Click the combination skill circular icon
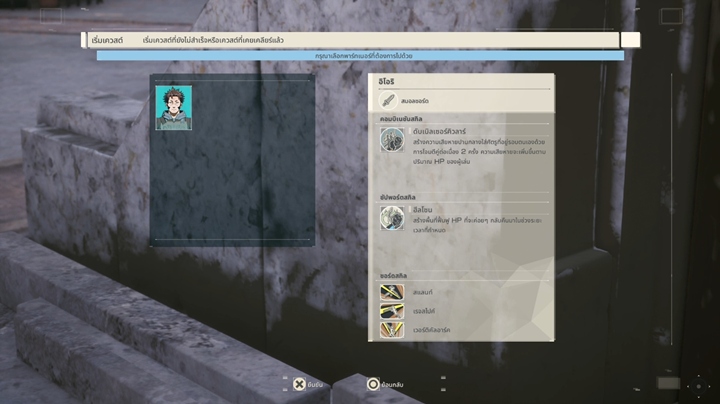The height and width of the screenshot is (404, 720). click(x=392, y=139)
